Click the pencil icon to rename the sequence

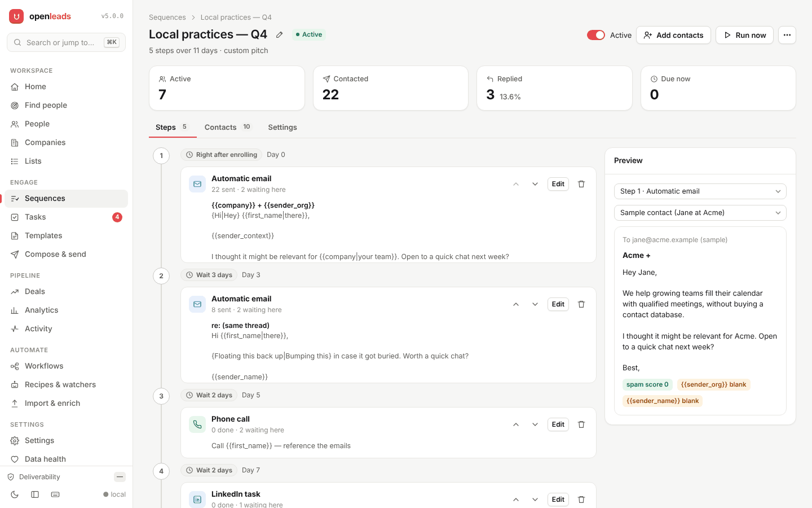point(279,34)
